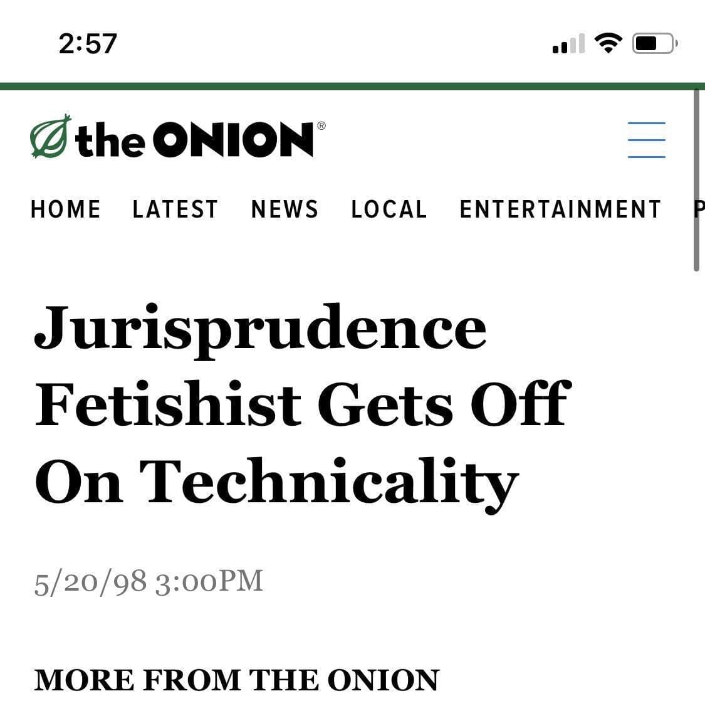Tap the cellular signal bars icon
Screen dimensions: 705x728
(x=568, y=43)
